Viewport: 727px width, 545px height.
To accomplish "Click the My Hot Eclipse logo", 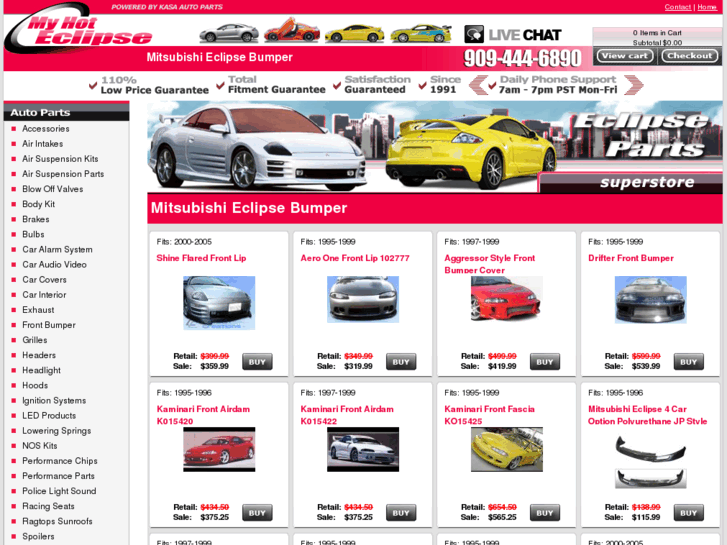I will click(x=78, y=30).
